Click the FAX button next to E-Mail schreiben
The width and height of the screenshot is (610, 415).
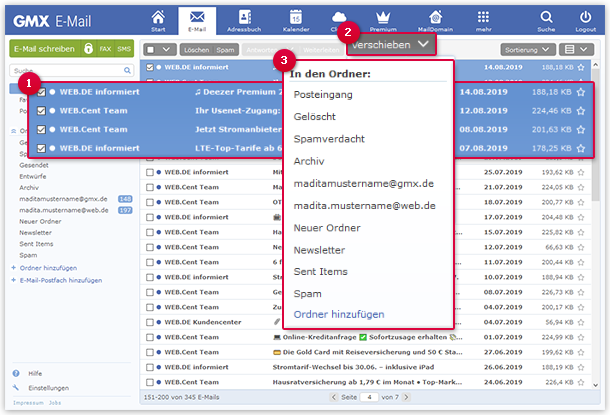click(105, 49)
